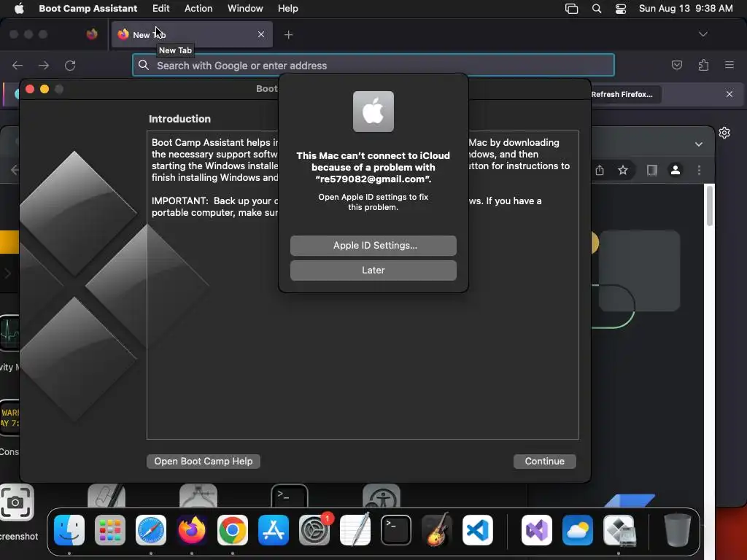Open the Edit menu

click(x=160, y=8)
